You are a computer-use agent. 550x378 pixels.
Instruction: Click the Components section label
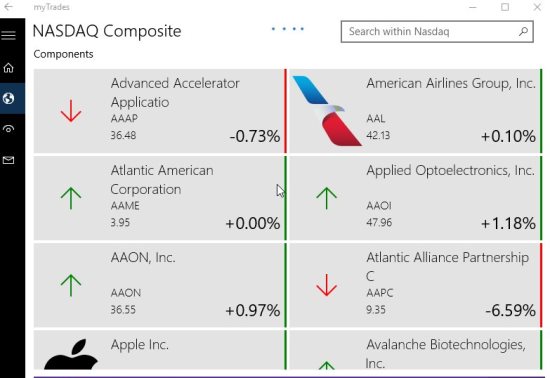tap(63, 54)
